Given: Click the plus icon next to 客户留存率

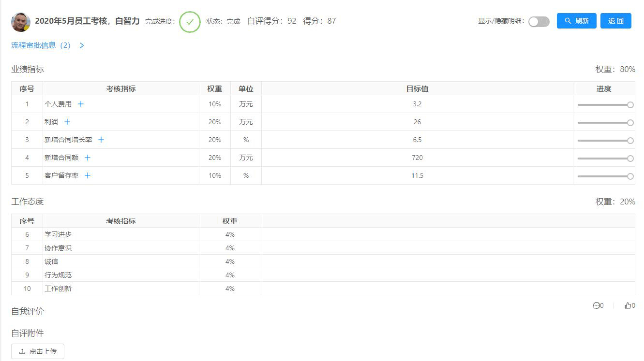Looking at the screenshot, I should pyautogui.click(x=88, y=175).
